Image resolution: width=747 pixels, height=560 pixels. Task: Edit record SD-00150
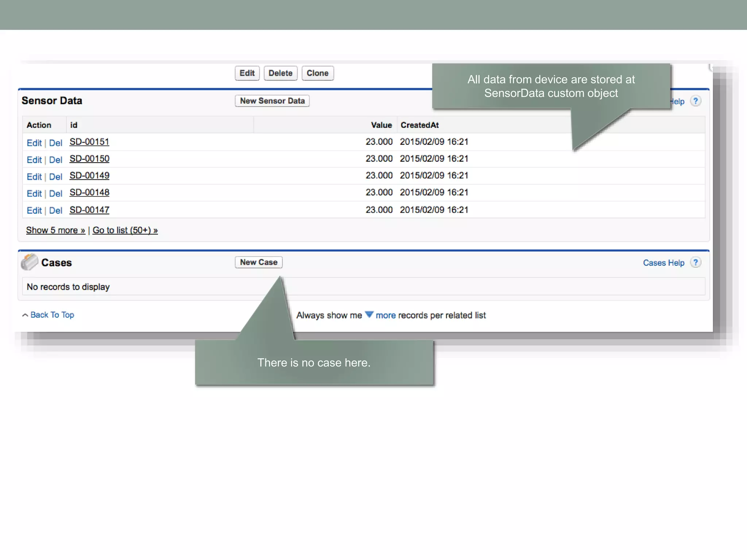point(34,160)
